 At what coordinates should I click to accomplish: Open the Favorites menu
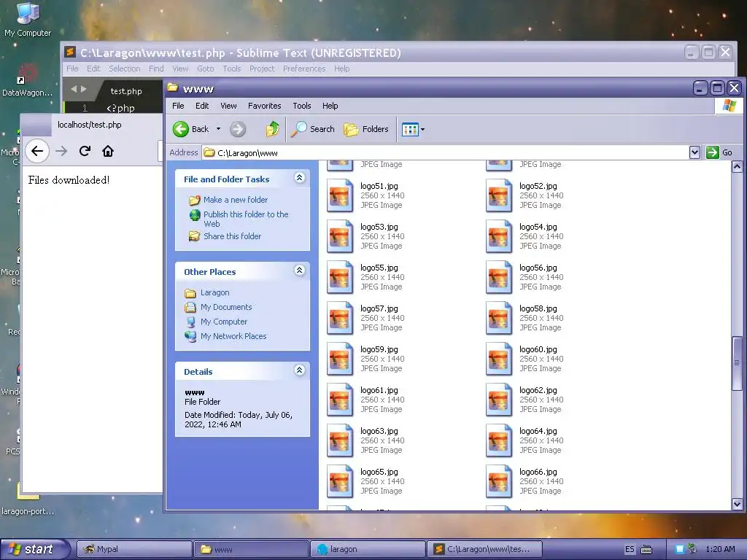click(x=264, y=106)
